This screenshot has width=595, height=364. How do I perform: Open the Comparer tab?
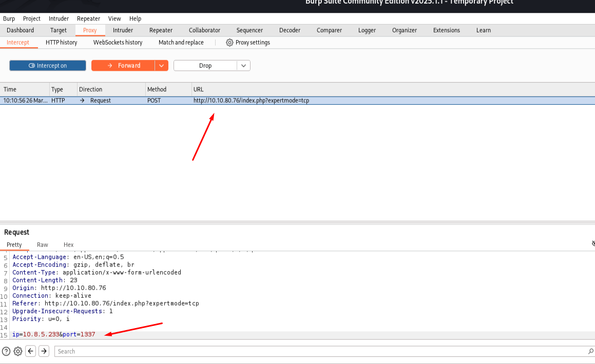(x=330, y=30)
